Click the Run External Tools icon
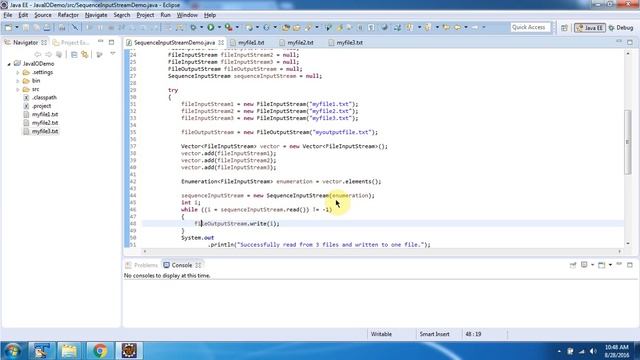The height and width of the screenshot is (360, 640). tap(229, 27)
